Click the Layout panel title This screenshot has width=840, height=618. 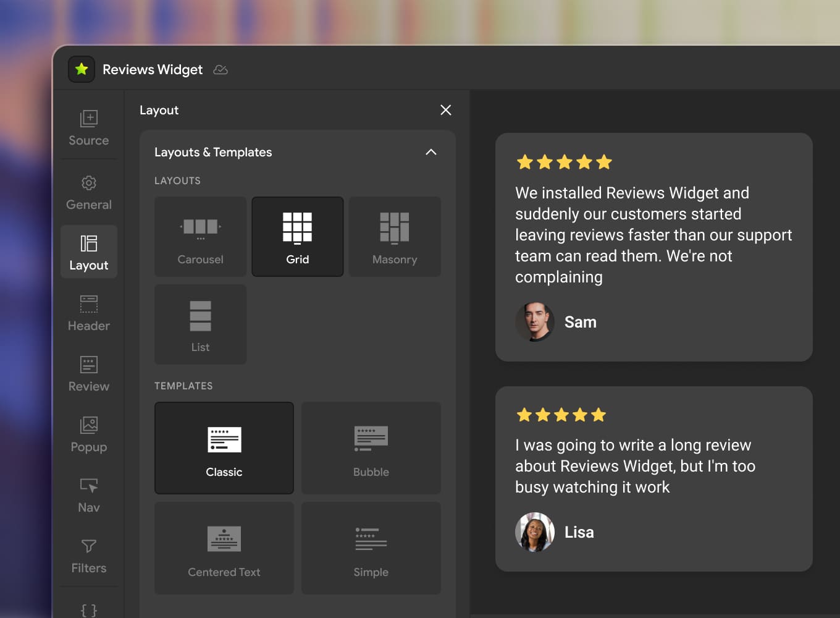[x=159, y=110]
